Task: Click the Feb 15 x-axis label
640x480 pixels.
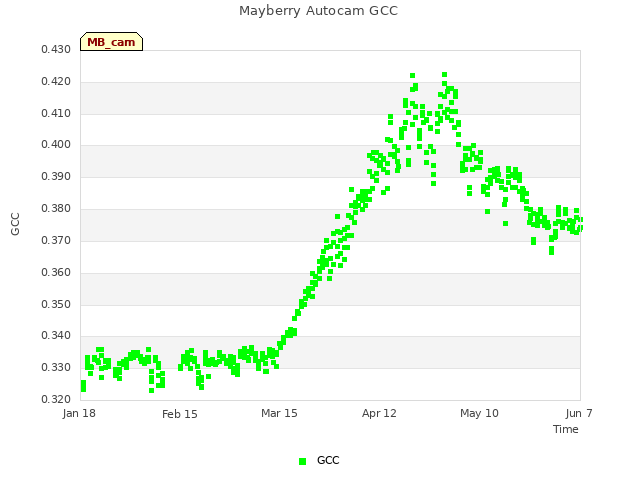Action: [x=180, y=414]
